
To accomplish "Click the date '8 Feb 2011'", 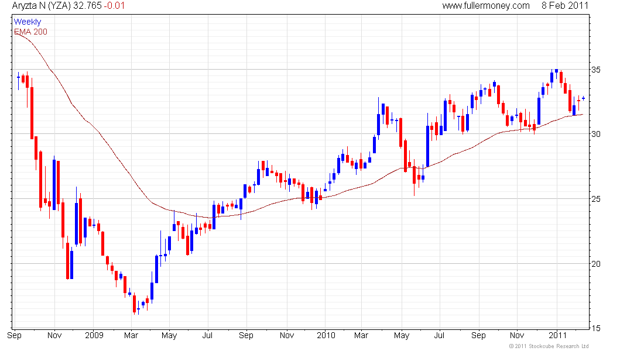I will coord(565,6).
